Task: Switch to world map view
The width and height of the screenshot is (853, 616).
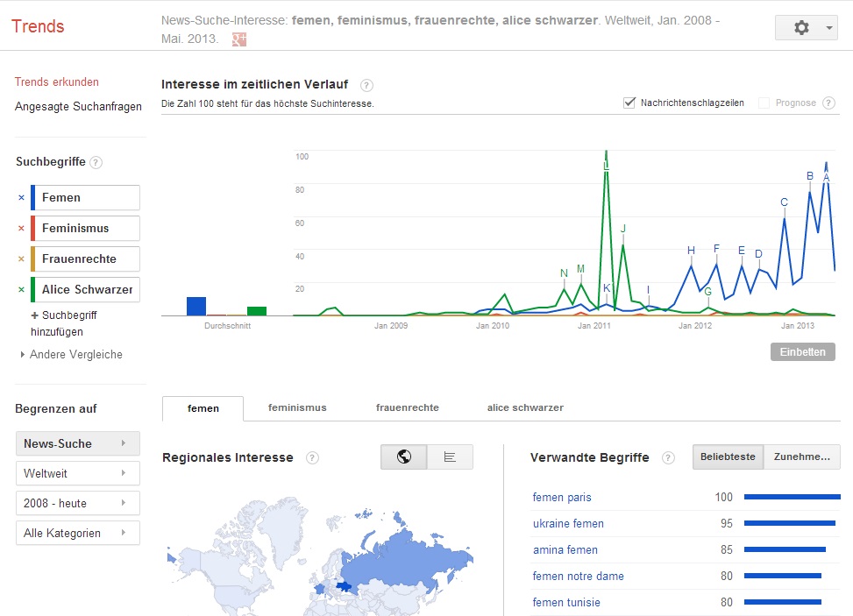Action: click(403, 457)
